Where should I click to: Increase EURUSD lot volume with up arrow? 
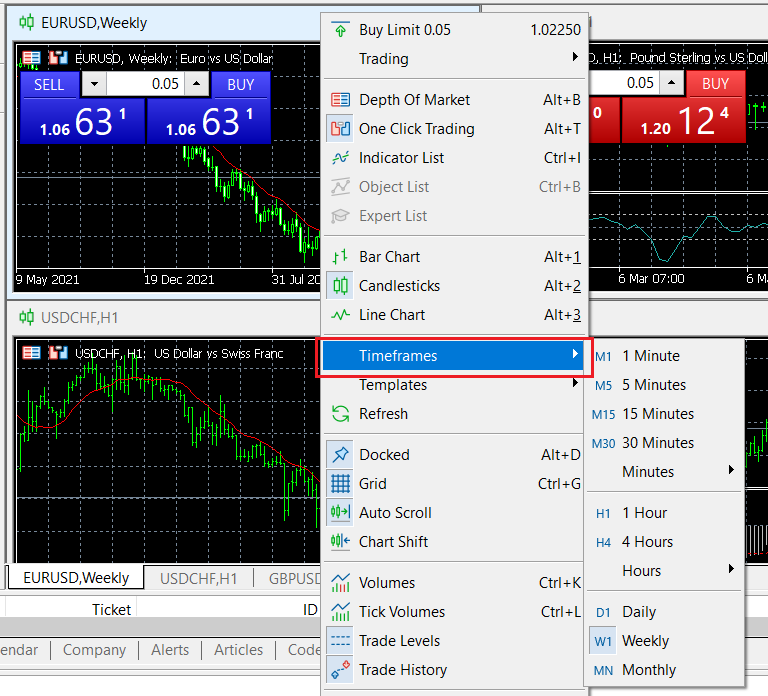(x=197, y=85)
